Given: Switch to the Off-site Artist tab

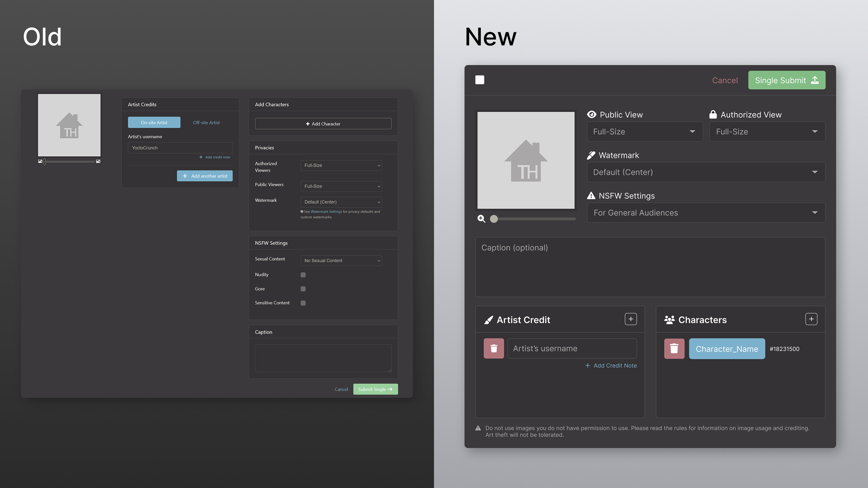Looking at the screenshot, I should (206, 122).
